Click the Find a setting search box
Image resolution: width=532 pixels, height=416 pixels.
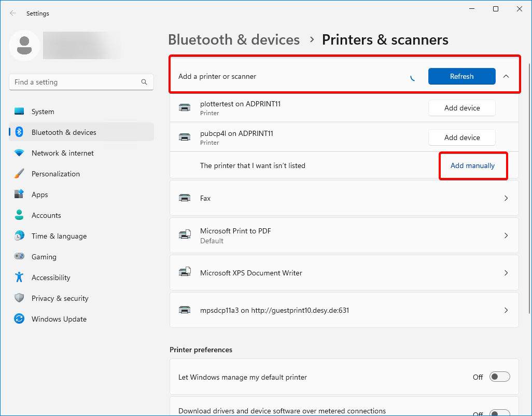coord(75,82)
